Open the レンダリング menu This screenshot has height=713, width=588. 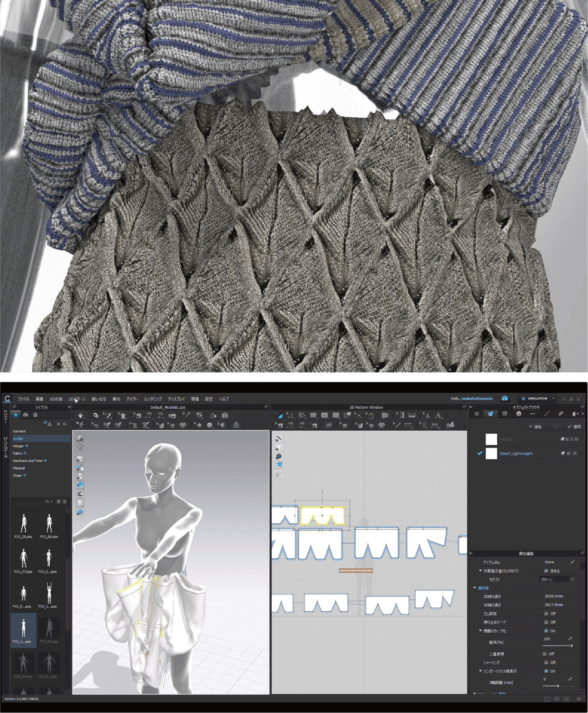pyautogui.click(x=153, y=399)
